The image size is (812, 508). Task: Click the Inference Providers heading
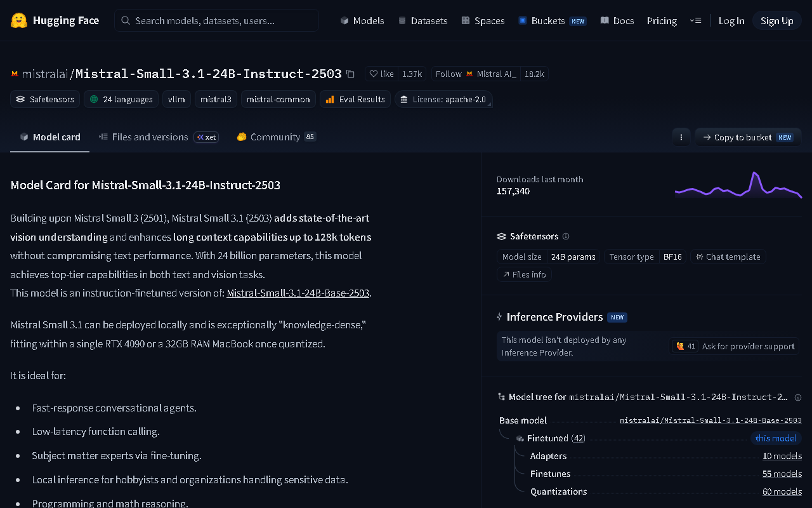[x=554, y=317]
